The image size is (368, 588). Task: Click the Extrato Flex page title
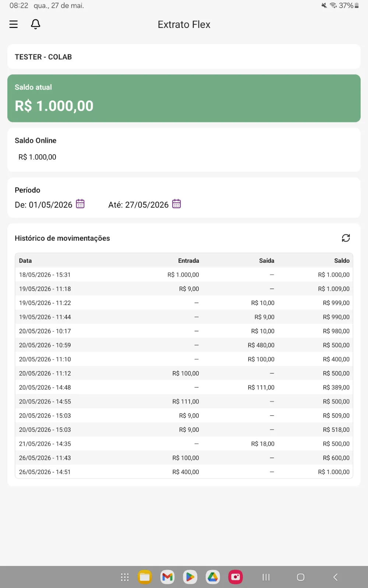(184, 24)
